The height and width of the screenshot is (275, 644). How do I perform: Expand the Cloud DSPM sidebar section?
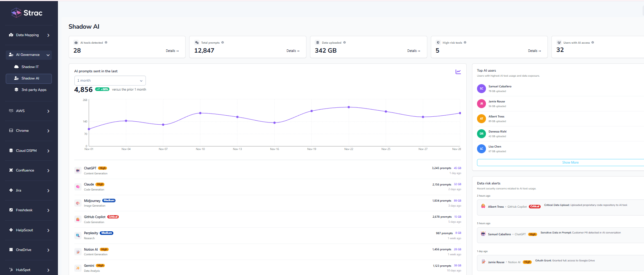point(29,151)
